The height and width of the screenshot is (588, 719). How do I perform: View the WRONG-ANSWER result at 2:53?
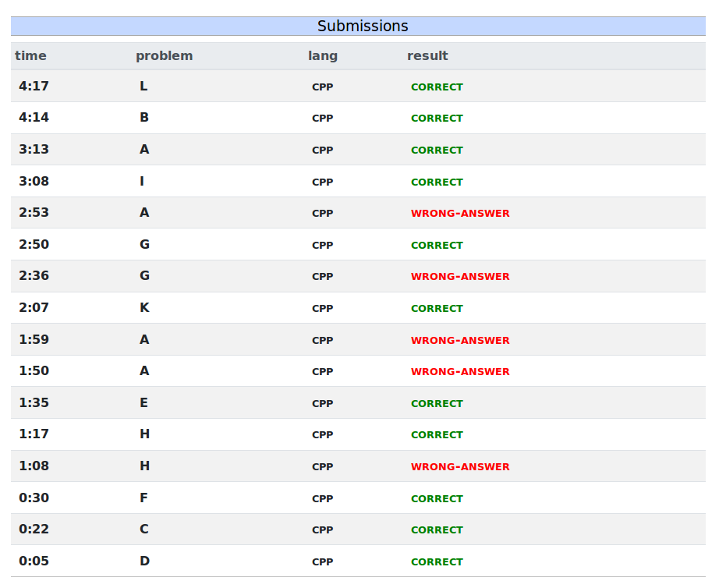coord(460,214)
